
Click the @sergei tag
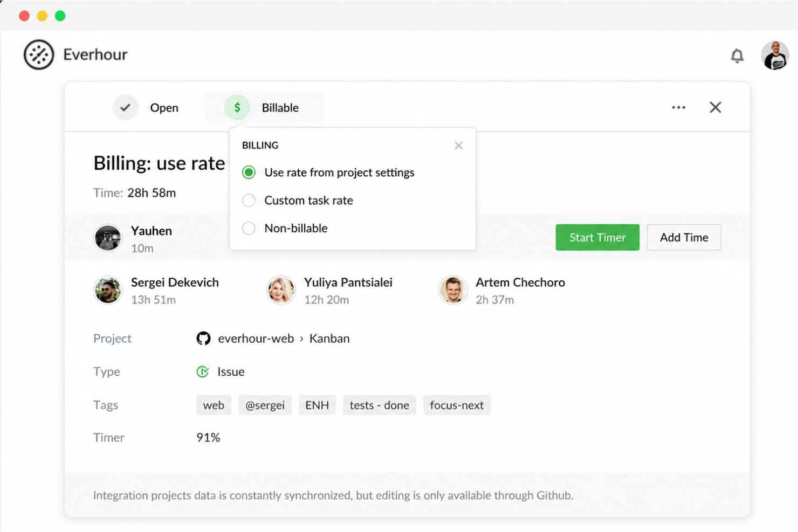265,405
